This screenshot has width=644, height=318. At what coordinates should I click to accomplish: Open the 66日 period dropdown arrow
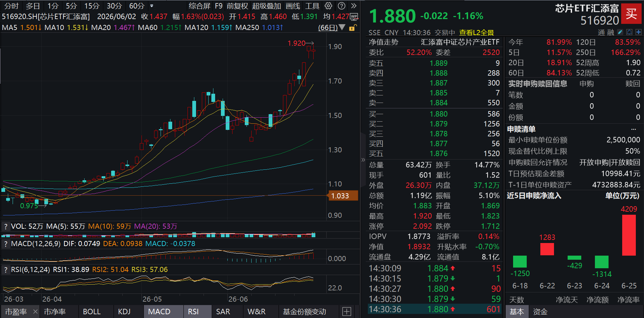342,27
